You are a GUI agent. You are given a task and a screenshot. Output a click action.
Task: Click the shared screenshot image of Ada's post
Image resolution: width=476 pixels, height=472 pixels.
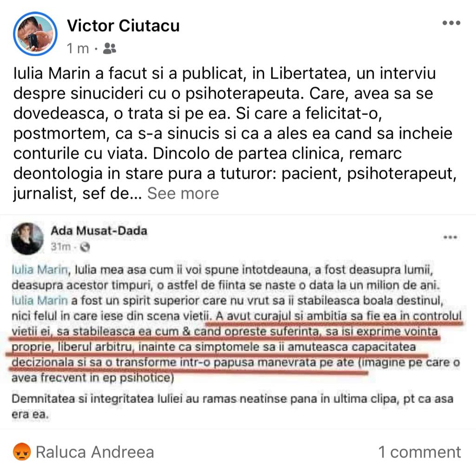click(x=238, y=321)
